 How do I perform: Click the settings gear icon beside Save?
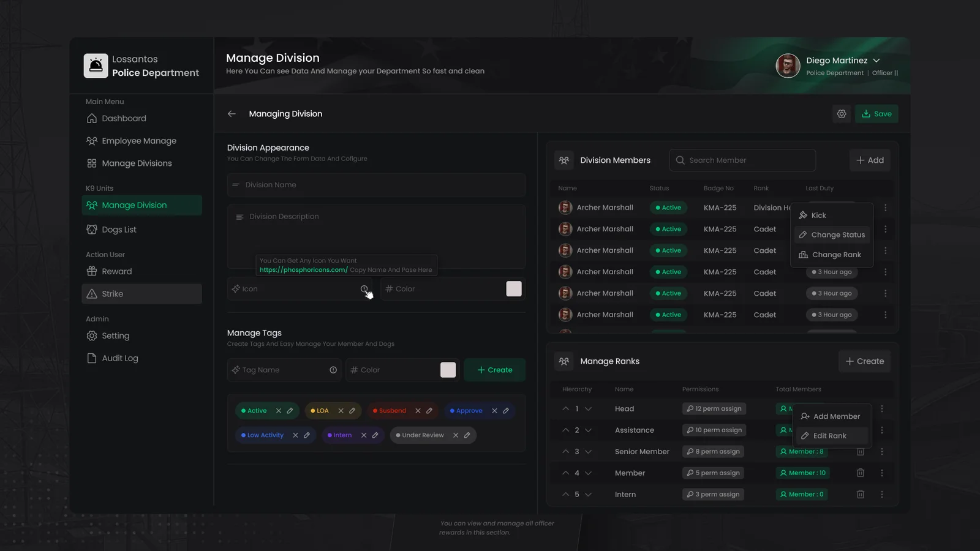pos(842,114)
